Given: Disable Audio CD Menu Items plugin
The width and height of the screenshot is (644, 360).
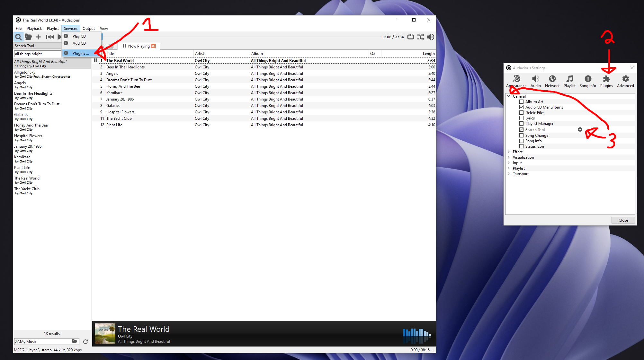Looking at the screenshot, I should coord(521,107).
